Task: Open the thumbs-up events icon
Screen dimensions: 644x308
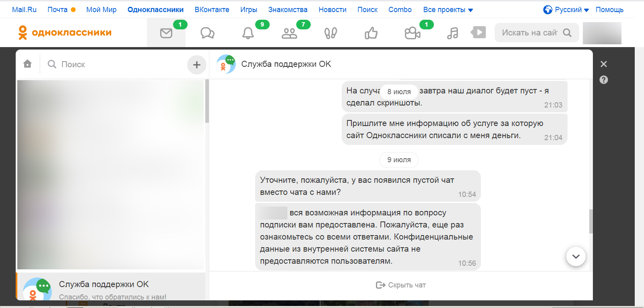Action: coord(371,33)
